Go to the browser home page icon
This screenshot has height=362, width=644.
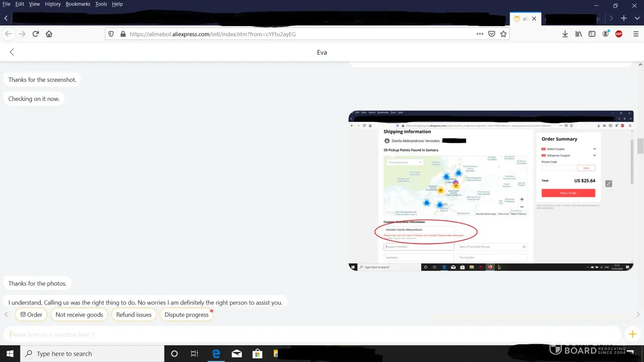49,34
